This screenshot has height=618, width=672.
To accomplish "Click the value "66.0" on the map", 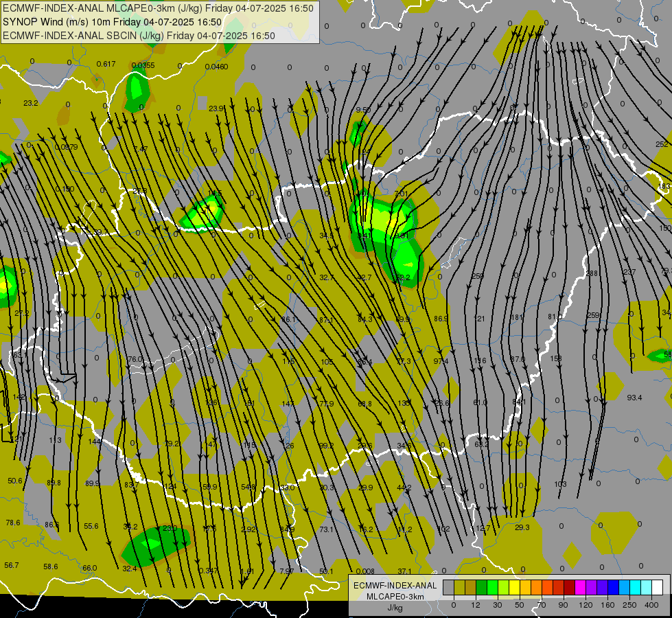I will [x=89, y=568].
